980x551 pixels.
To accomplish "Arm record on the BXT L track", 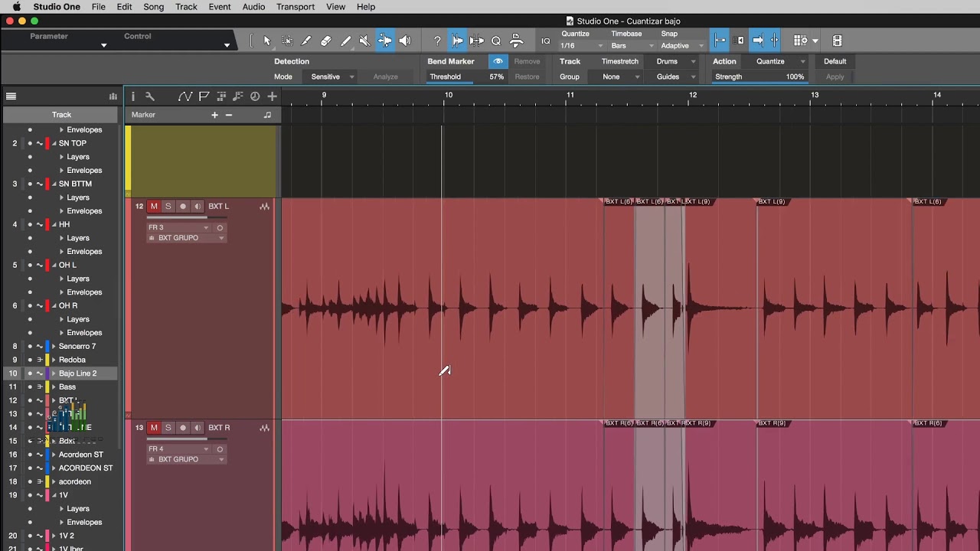I will [182, 207].
